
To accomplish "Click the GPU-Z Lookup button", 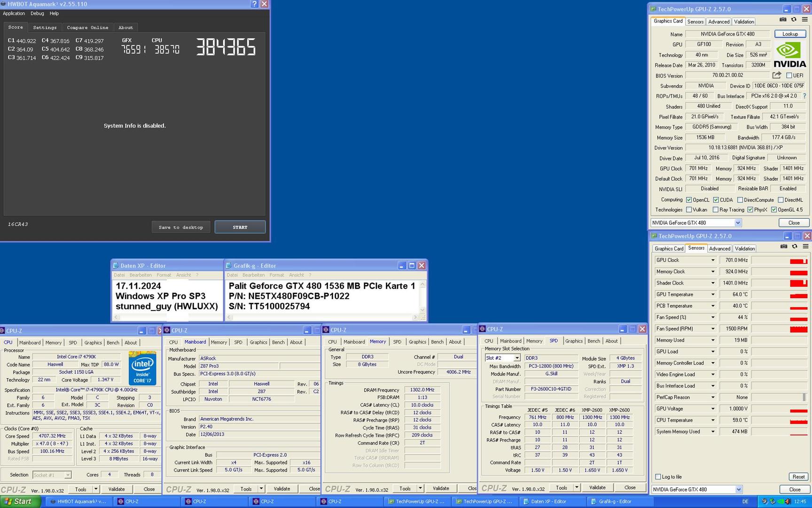I will 790,34.
